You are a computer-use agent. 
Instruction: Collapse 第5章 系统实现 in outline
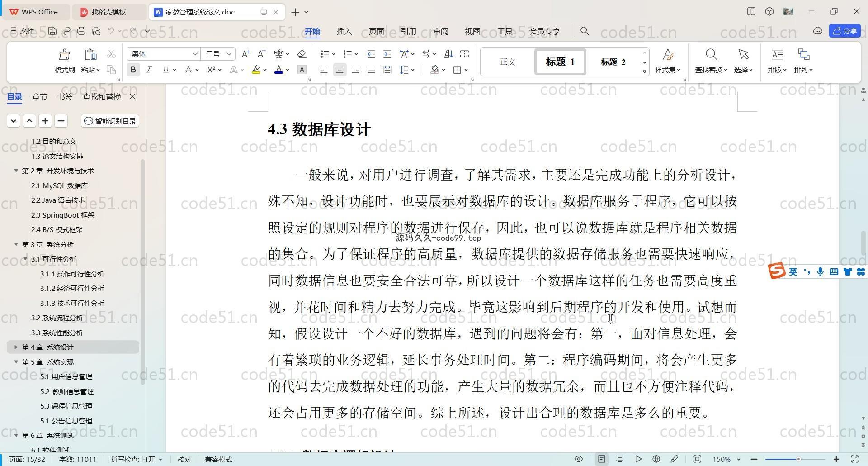16,362
